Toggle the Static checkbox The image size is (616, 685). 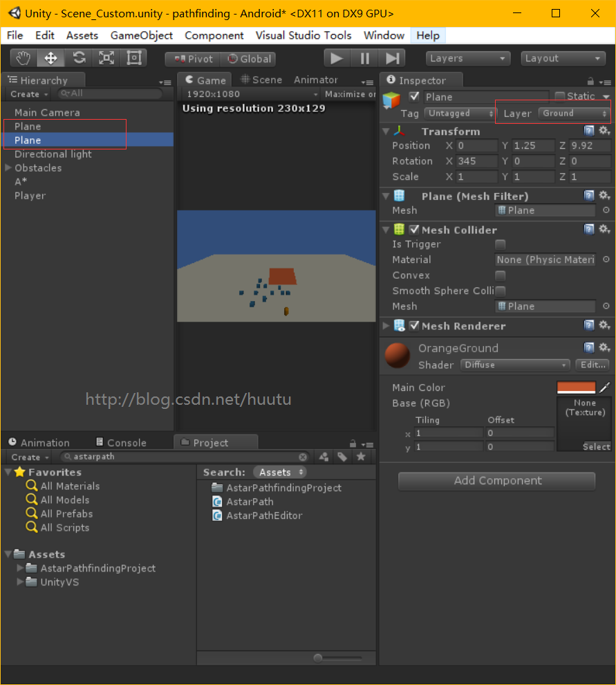[560, 96]
